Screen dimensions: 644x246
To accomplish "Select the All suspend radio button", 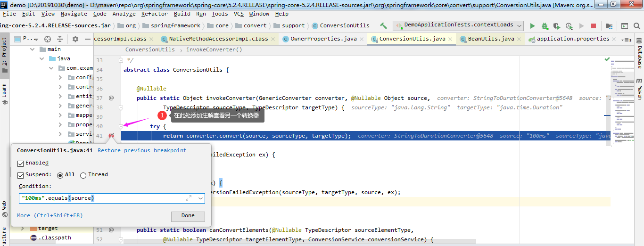I will (x=60, y=175).
